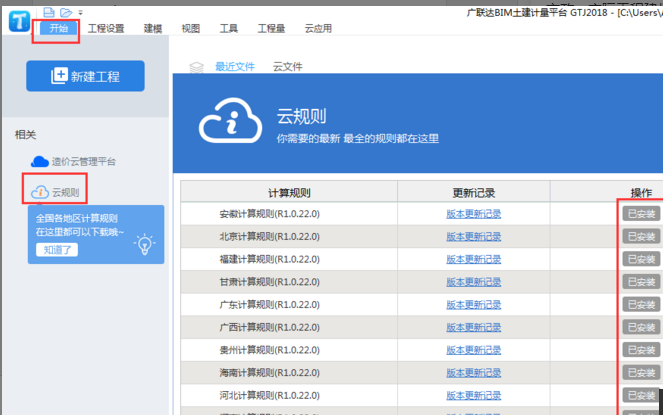
Task: Click the blue cloud icon beside 造价云管理平台
Action: click(x=40, y=162)
